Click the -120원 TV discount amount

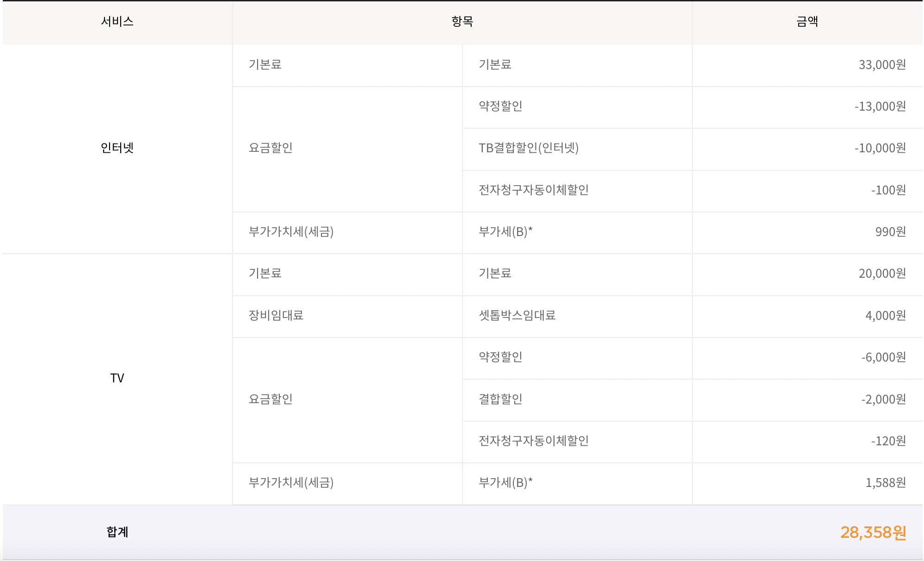point(888,441)
